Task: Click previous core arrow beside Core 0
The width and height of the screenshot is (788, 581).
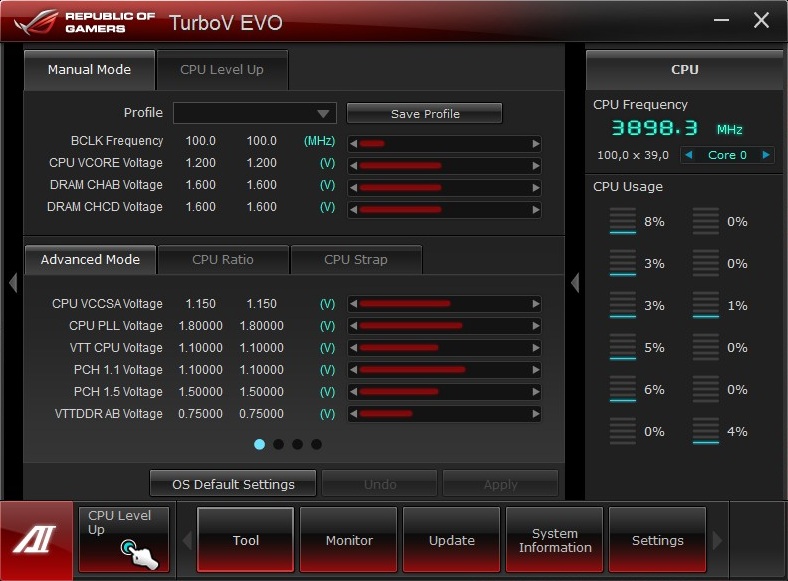Action: click(689, 155)
